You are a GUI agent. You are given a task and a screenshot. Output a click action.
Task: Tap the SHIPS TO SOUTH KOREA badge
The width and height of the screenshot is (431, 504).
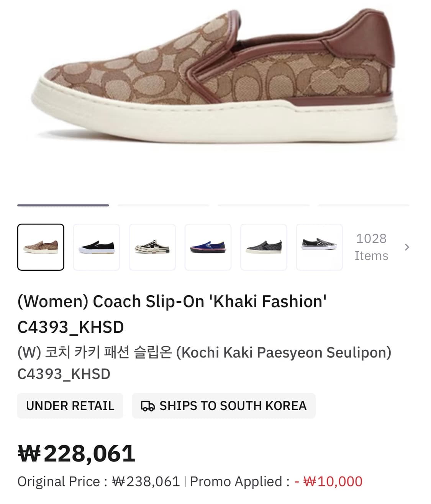coord(224,406)
